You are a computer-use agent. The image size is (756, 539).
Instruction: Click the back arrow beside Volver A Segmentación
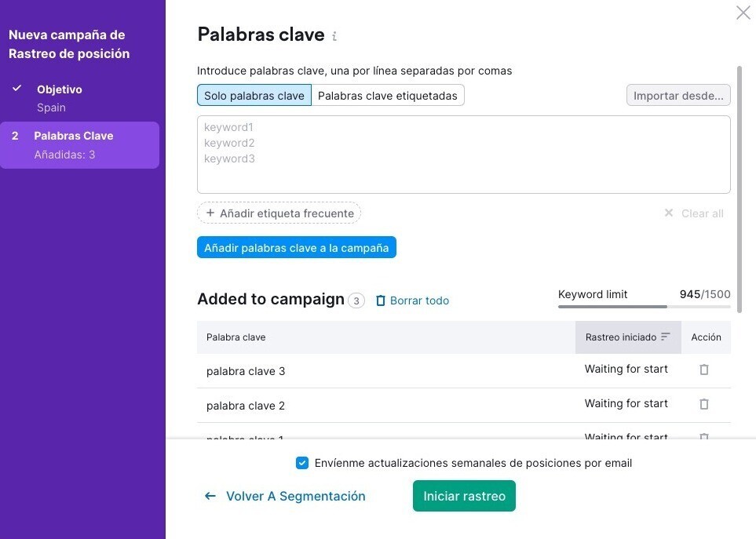click(x=210, y=496)
